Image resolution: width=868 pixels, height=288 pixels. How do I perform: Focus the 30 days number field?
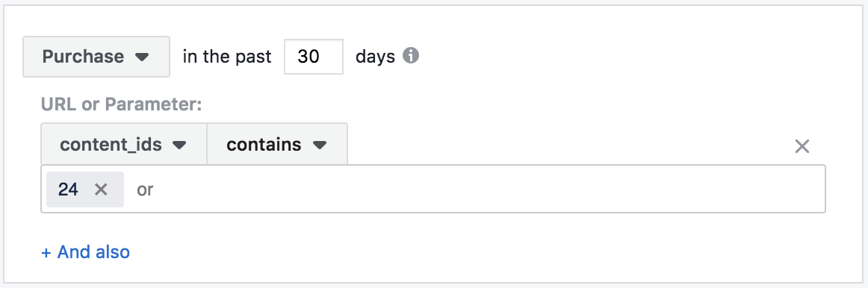[x=313, y=57]
